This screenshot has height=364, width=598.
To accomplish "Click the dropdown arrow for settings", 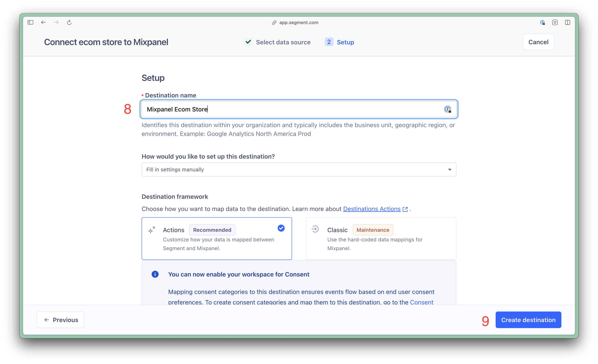I will pos(450,170).
